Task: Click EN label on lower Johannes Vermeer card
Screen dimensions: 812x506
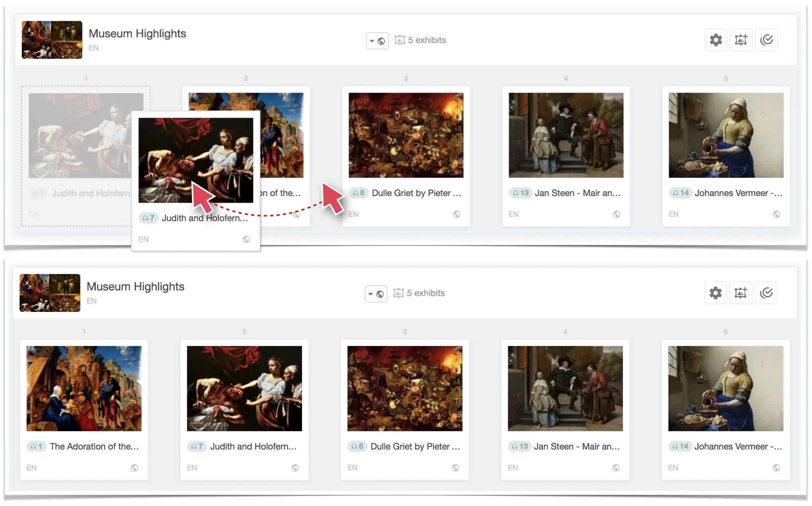Action: pos(673,467)
